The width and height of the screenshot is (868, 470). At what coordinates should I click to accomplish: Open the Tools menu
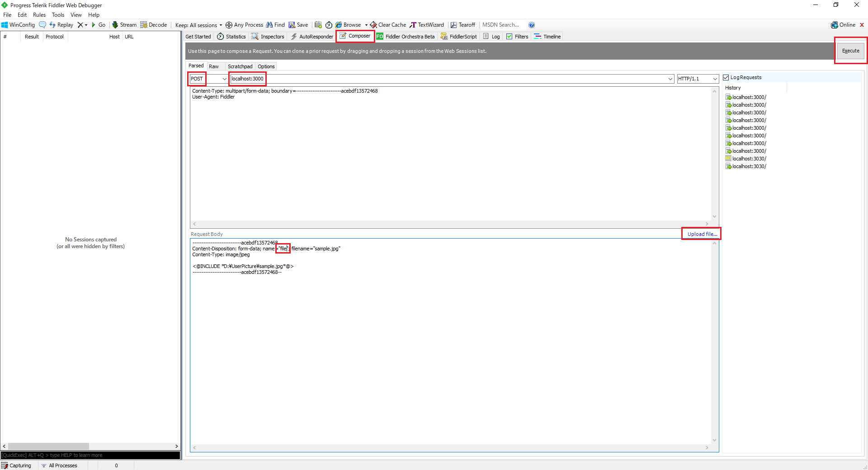(x=58, y=15)
